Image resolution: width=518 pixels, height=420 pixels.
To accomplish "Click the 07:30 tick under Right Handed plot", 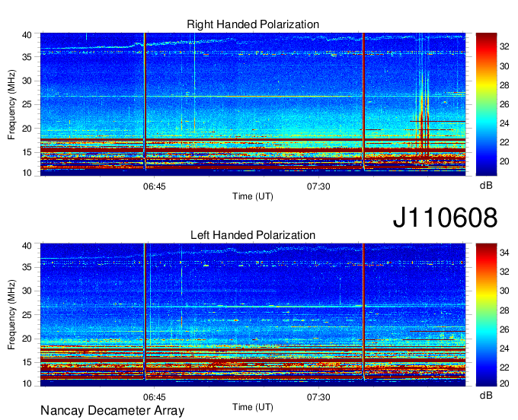I will [x=318, y=186].
